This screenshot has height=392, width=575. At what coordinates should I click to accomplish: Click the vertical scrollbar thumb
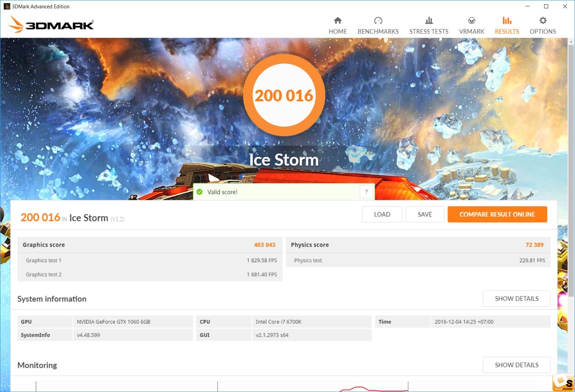coord(571,171)
